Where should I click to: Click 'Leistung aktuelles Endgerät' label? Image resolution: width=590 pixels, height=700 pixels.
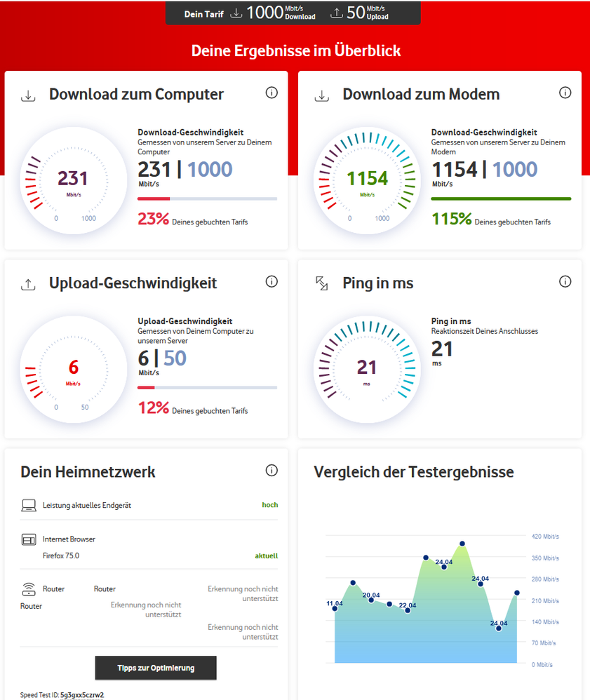pyautogui.click(x=87, y=505)
